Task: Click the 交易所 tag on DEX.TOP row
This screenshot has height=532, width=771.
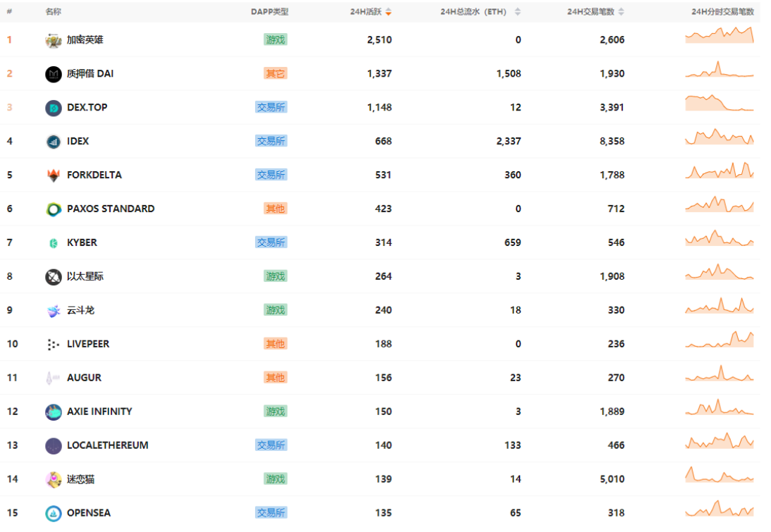Action: (x=271, y=107)
